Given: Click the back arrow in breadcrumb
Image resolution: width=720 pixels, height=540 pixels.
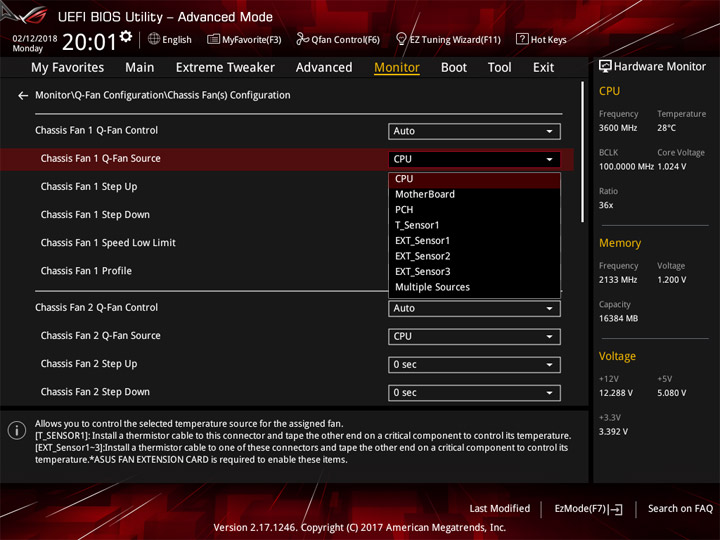Looking at the screenshot, I should (x=22, y=96).
